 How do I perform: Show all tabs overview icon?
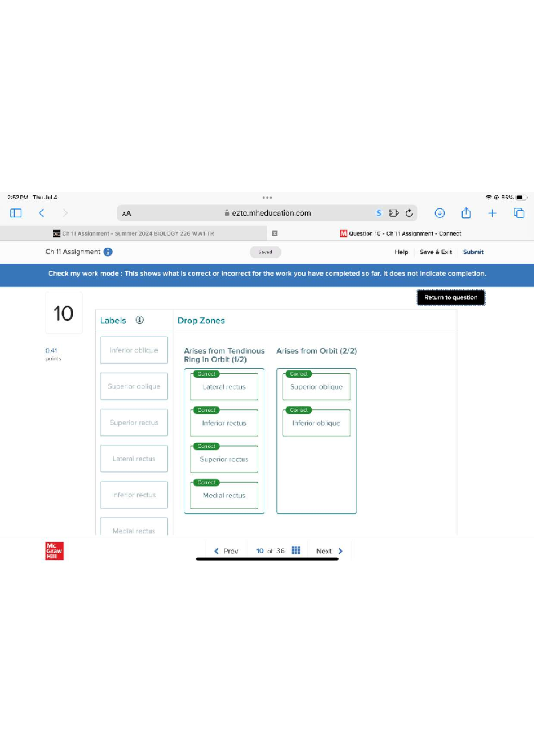pyautogui.click(x=519, y=213)
